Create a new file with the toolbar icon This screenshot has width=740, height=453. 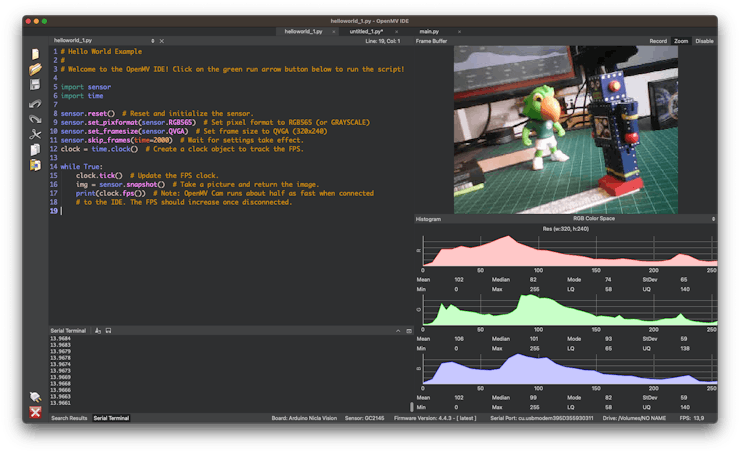(35, 54)
